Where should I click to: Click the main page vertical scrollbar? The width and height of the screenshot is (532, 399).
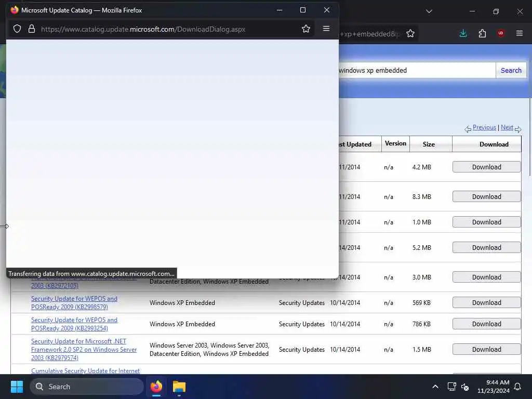(x=529, y=137)
